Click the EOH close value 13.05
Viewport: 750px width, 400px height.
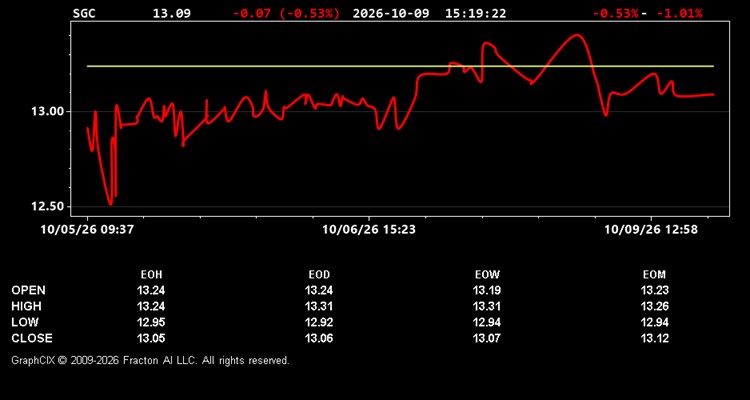point(151,338)
